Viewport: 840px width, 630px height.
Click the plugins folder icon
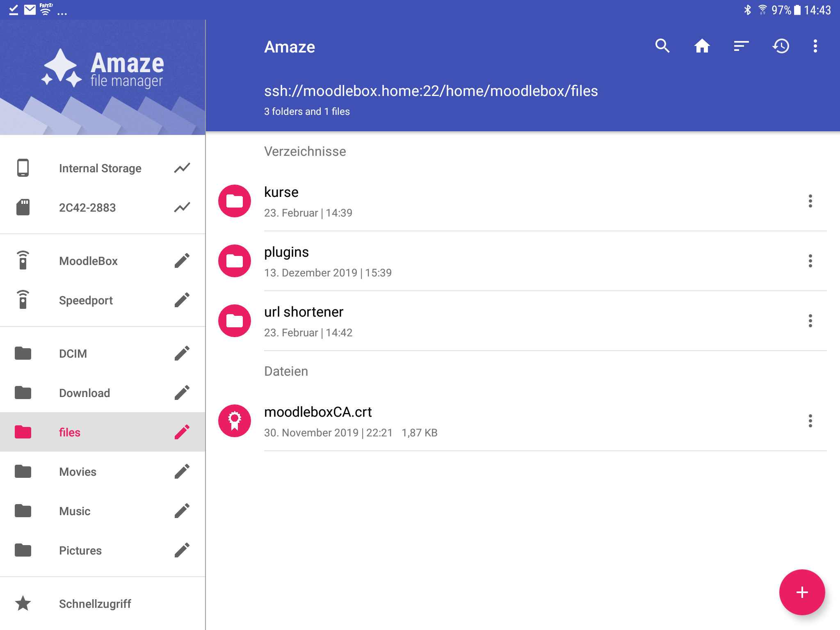(x=235, y=261)
